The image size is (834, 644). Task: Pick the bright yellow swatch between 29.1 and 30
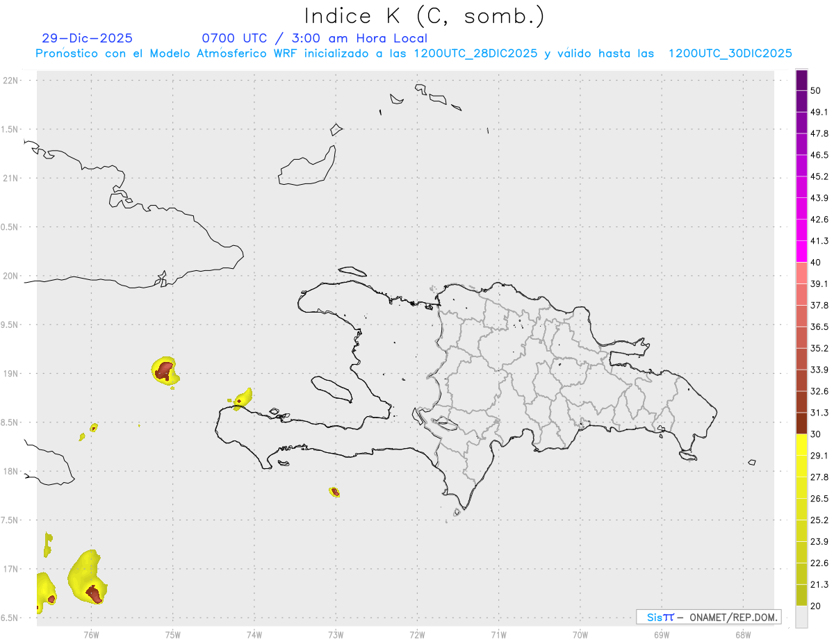801,445
